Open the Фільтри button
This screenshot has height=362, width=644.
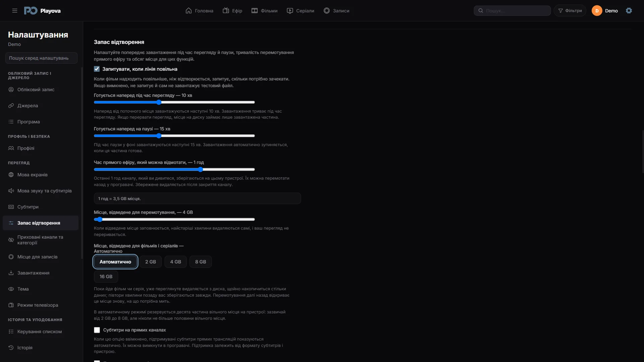coord(570,11)
